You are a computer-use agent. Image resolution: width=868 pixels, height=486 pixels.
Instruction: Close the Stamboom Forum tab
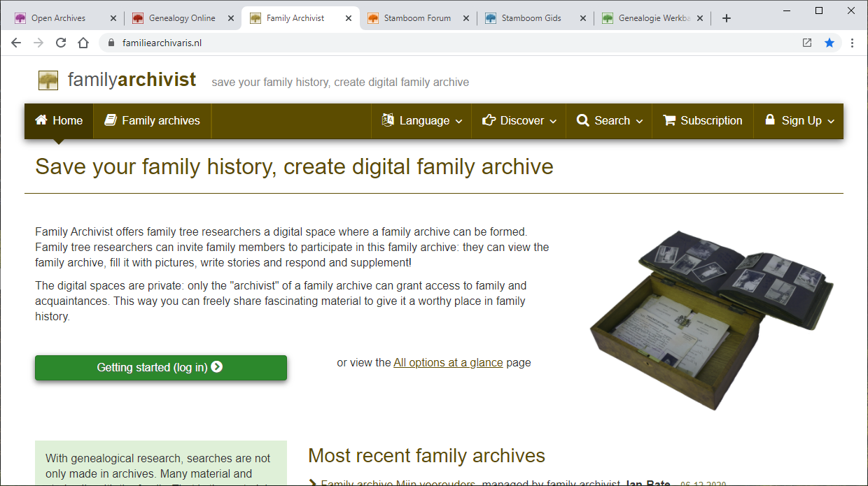466,18
